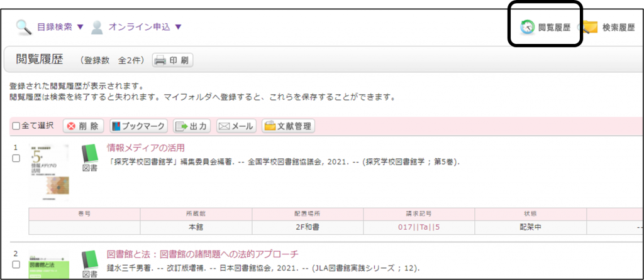Click the call number link 017||Ta||5
Screen dimensions: 644x280
419,227
